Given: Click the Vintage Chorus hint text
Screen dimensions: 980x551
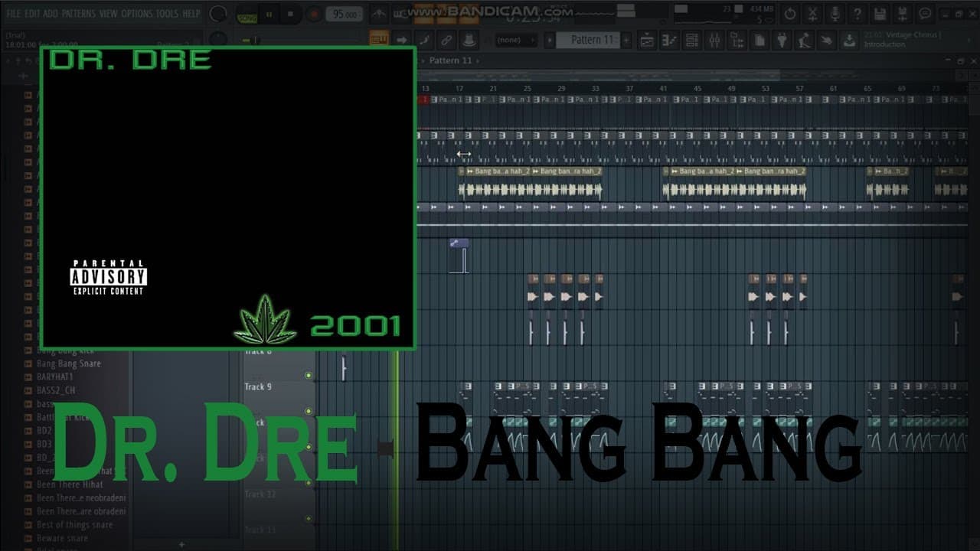Looking at the screenshot, I should pos(903,40).
